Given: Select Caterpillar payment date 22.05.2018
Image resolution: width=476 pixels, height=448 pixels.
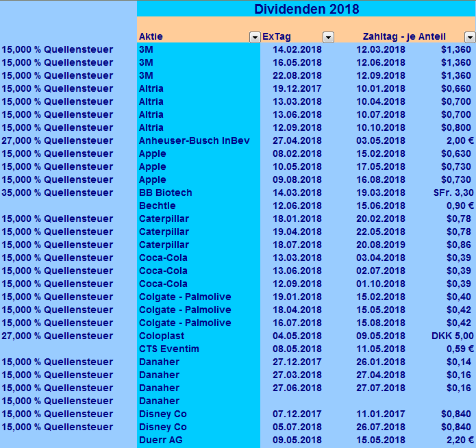Looking at the screenshot, I should 381,232.
